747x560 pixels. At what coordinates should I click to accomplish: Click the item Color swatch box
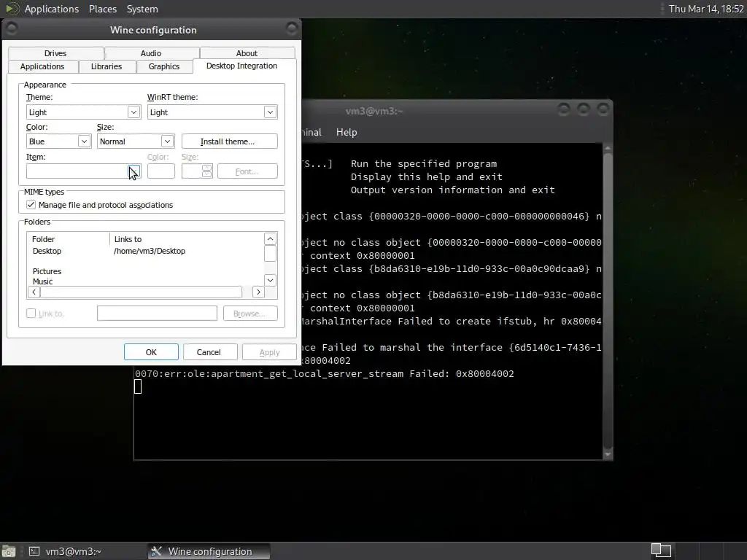click(161, 171)
